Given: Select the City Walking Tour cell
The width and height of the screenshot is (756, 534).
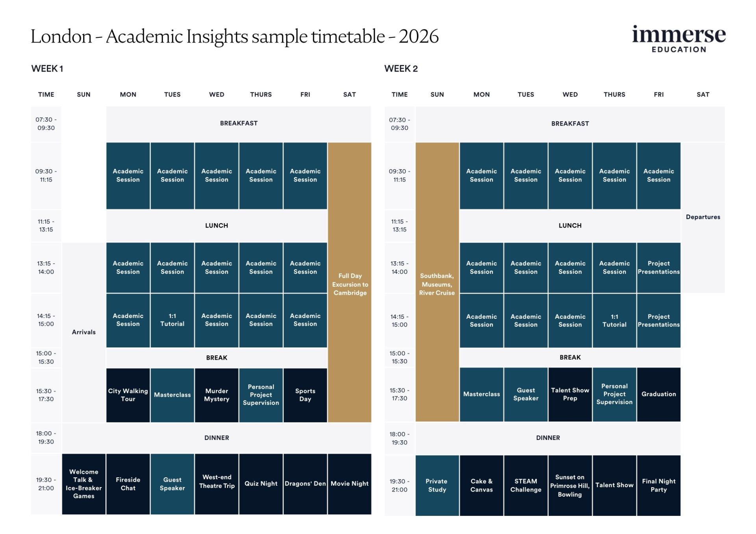Looking at the screenshot, I should coord(128,395).
